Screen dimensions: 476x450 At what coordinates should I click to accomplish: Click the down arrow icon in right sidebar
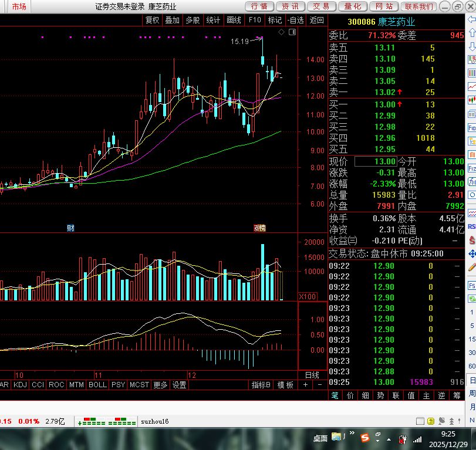(x=472, y=46)
